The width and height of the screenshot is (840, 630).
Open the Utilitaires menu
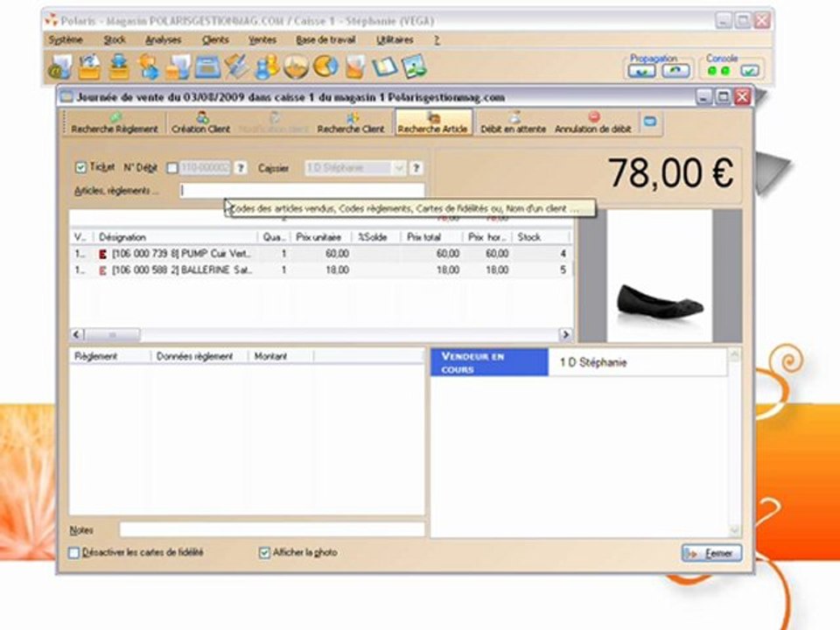pyautogui.click(x=395, y=39)
